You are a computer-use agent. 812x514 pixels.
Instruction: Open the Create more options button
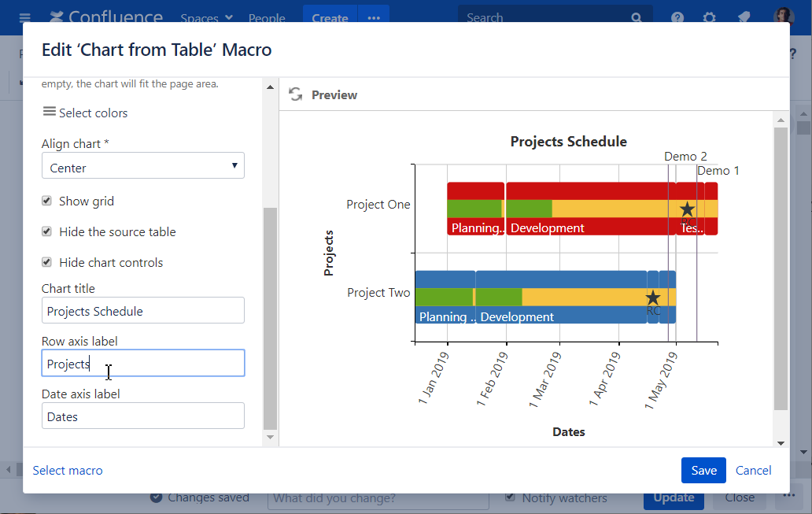(x=374, y=17)
